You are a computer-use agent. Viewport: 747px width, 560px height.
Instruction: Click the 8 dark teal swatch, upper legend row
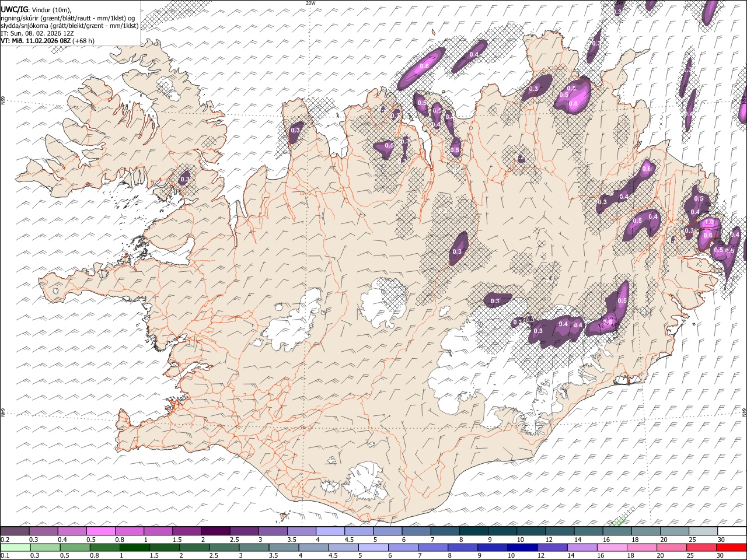click(x=474, y=531)
